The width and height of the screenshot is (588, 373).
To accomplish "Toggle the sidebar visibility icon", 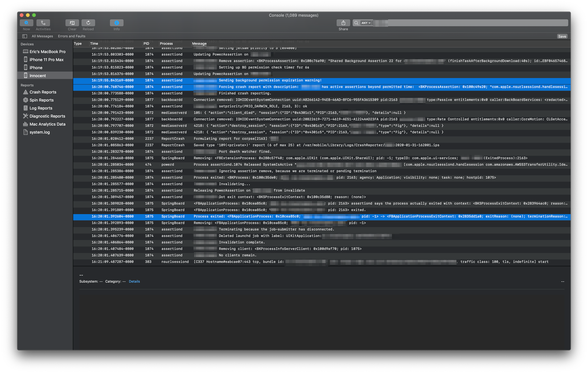I will coord(25,36).
